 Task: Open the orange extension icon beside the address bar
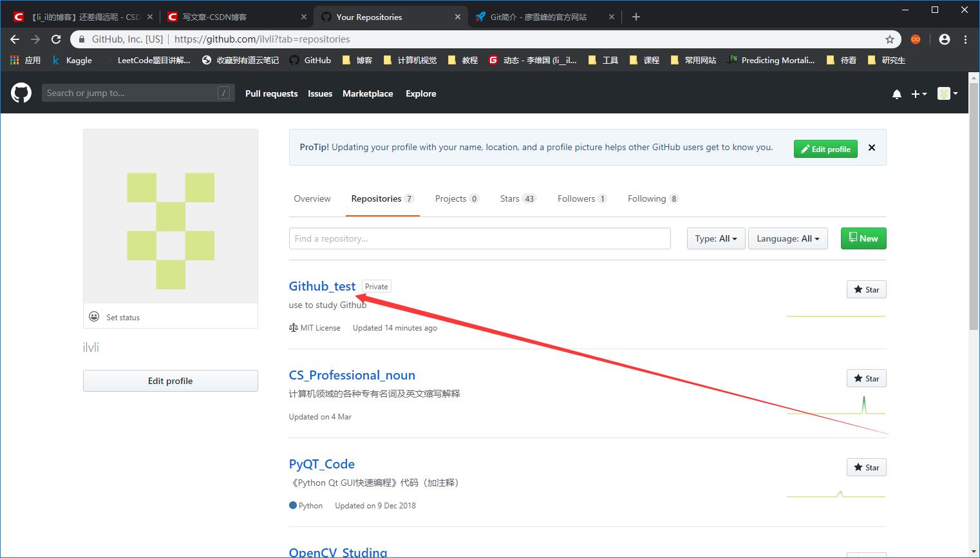tap(916, 39)
